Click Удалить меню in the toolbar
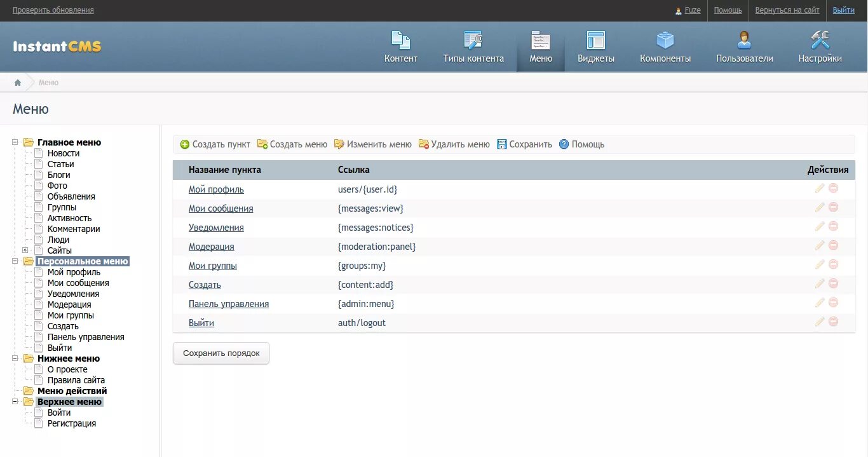Viewport: 868px width, 457px height. click(x=454, y=144)
